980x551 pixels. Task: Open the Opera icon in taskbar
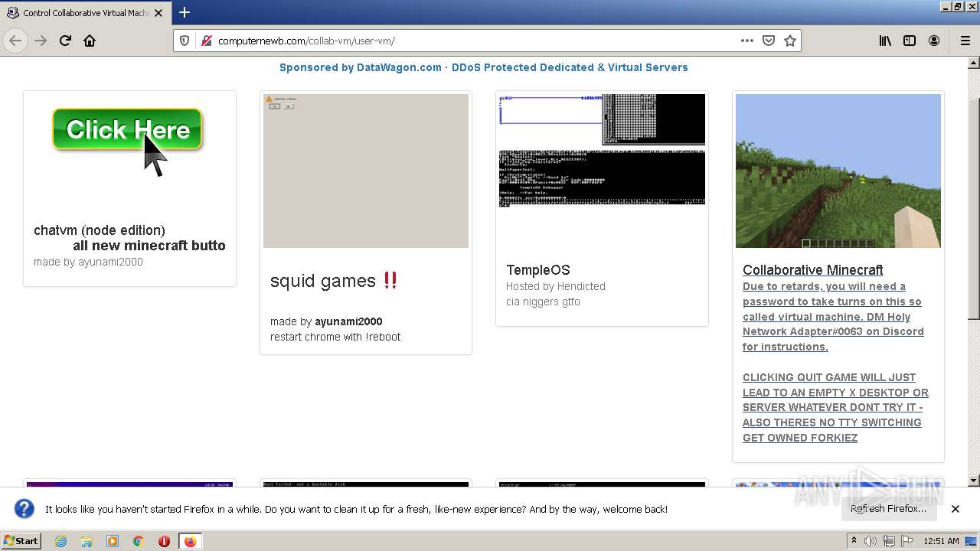coord(164,541)
